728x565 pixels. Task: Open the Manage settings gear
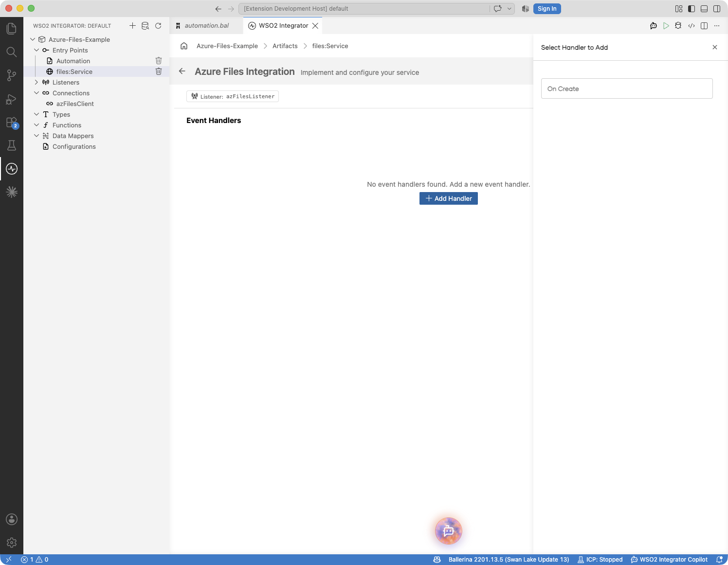12,543
